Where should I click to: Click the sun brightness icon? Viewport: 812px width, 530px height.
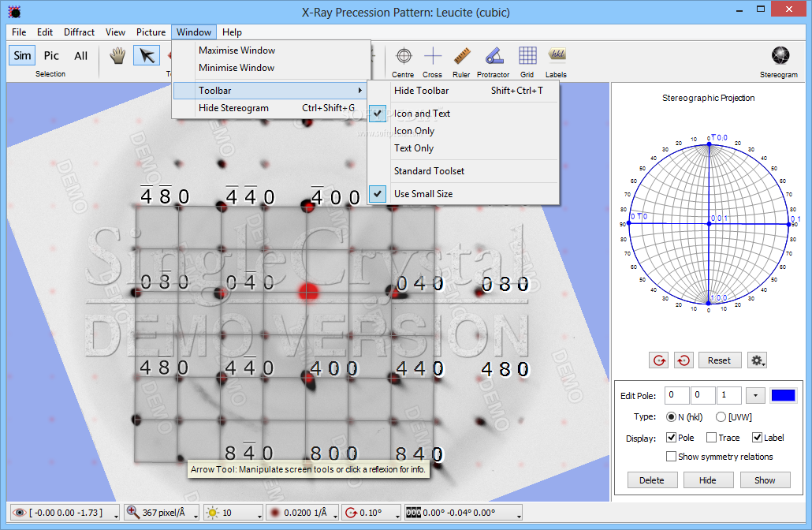pos(212,513)
